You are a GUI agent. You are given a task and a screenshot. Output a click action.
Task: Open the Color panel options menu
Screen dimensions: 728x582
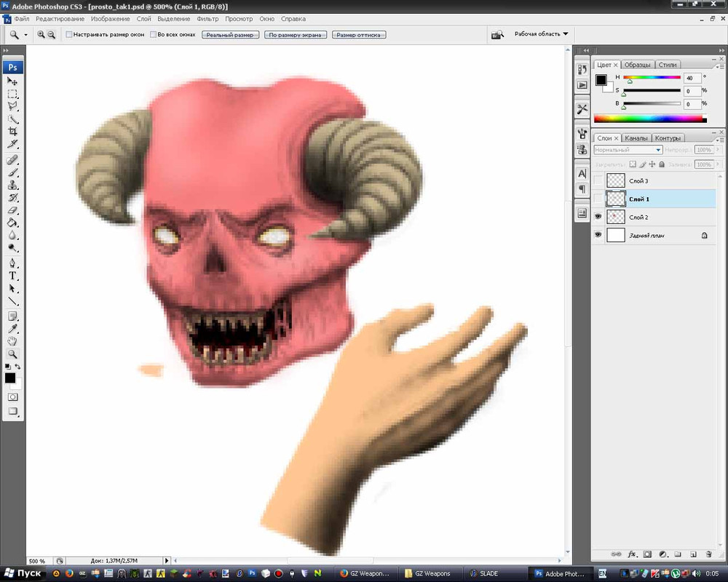(x=720, y=66)
